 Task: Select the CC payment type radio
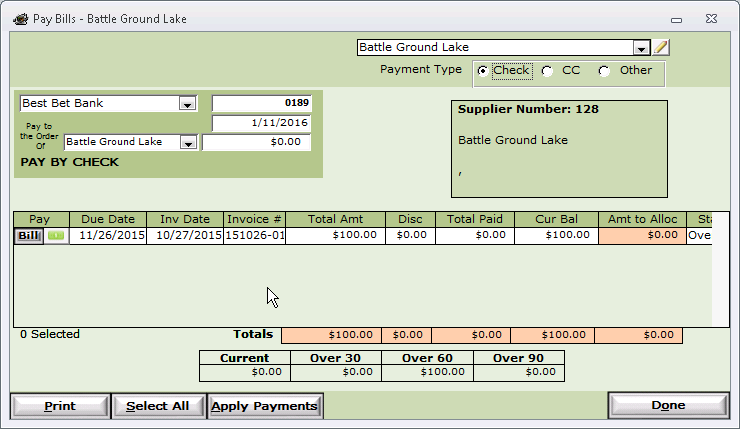click(x=547, y=71)
